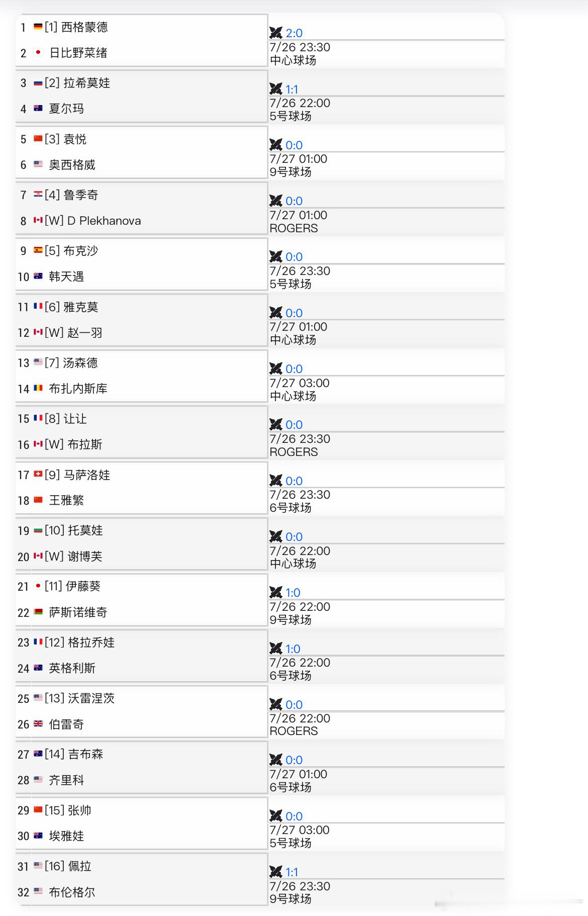
Task: Click the crossed-rackets icon beside score 2:0
Action: [x=276, y=33]
